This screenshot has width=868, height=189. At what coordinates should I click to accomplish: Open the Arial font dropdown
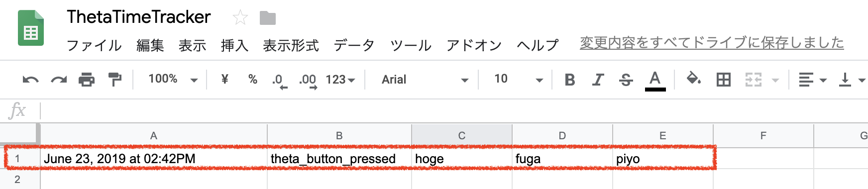[425, 80]
